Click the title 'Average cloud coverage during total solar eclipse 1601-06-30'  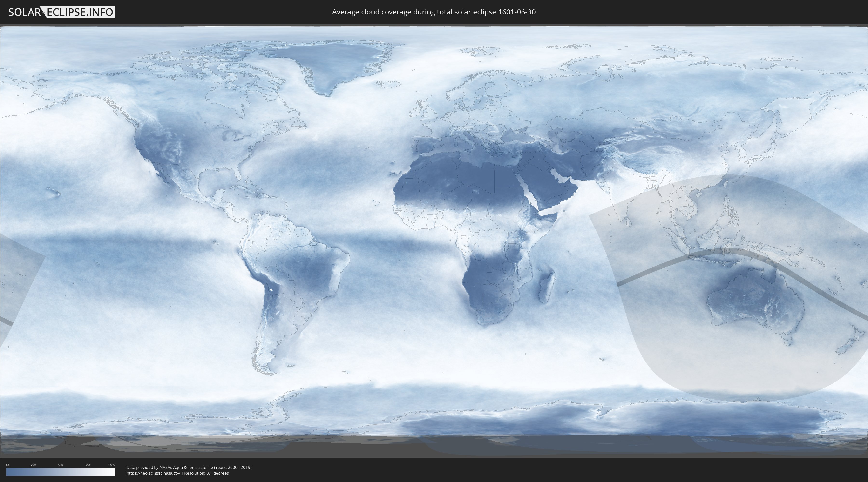tap(434, 12)
